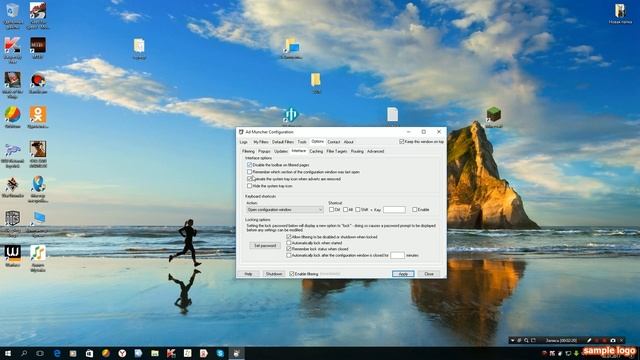Open Kaspersky from the taskbar
The width and height of the screenshot is (640, 360).
pyautogui.click(x=171, y=353)
